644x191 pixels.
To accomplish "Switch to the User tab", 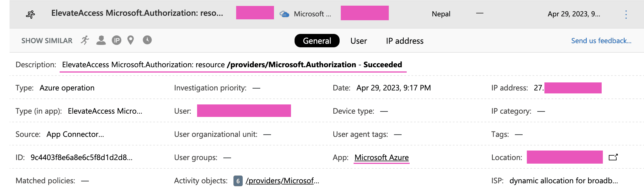I will 359,41.
